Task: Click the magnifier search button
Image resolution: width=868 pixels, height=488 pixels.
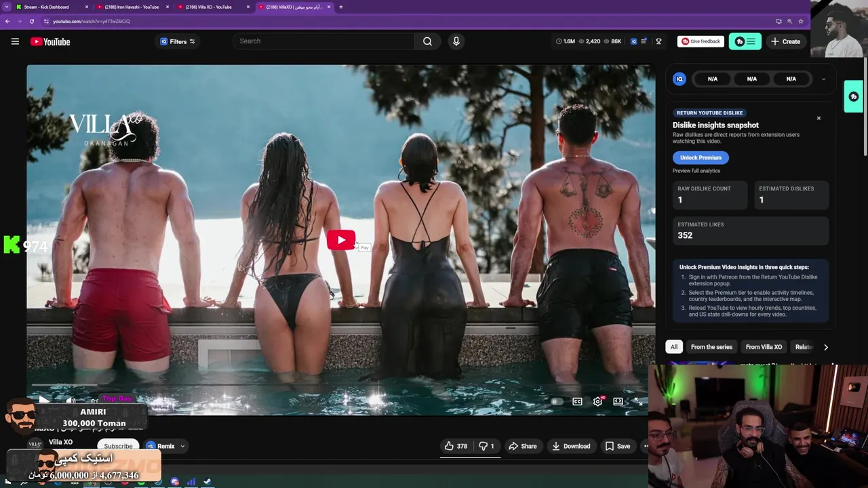Action: 427,41
